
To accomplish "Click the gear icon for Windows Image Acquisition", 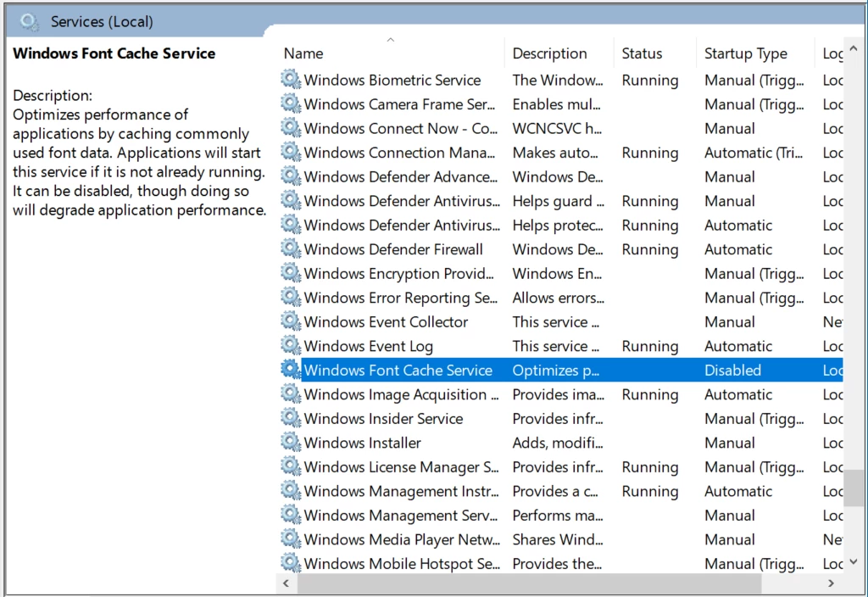I will coord(291,393).
